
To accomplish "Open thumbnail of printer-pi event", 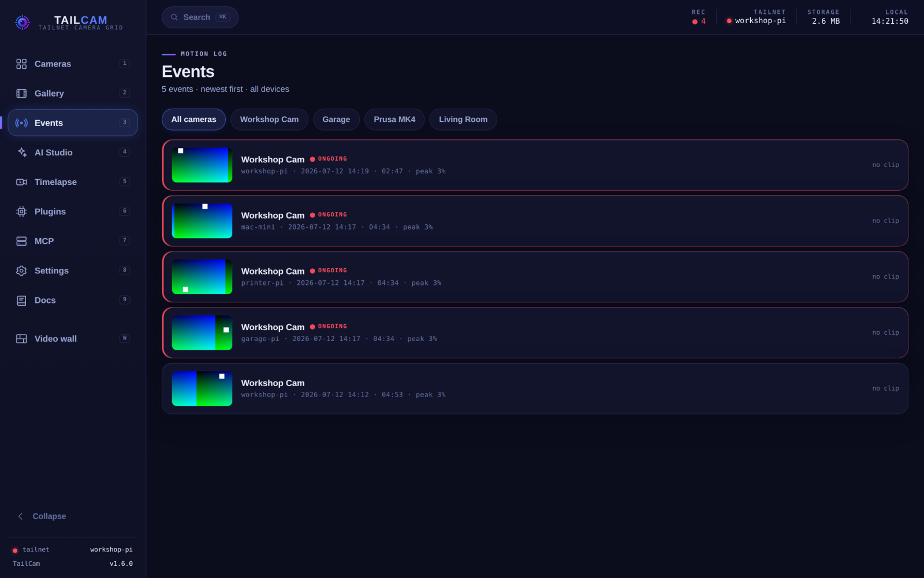I will [x=202, y=277].
